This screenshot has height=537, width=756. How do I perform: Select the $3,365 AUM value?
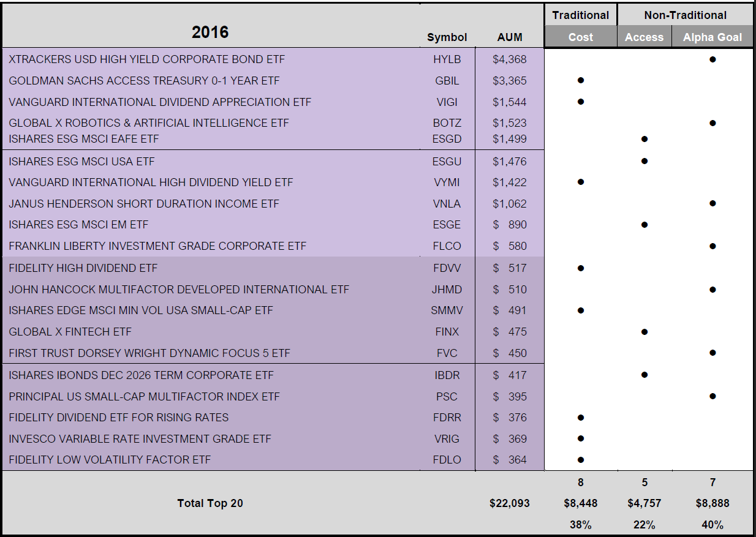[x=510, y=81]
